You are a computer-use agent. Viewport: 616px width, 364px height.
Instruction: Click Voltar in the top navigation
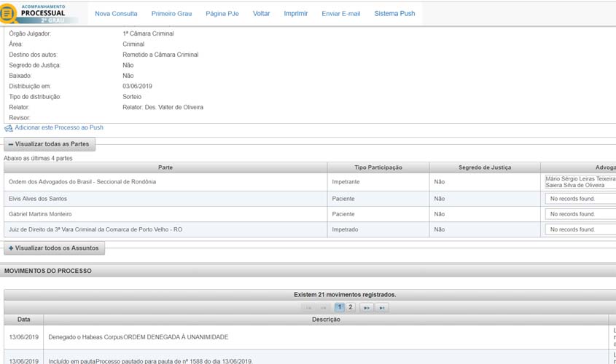261,14
